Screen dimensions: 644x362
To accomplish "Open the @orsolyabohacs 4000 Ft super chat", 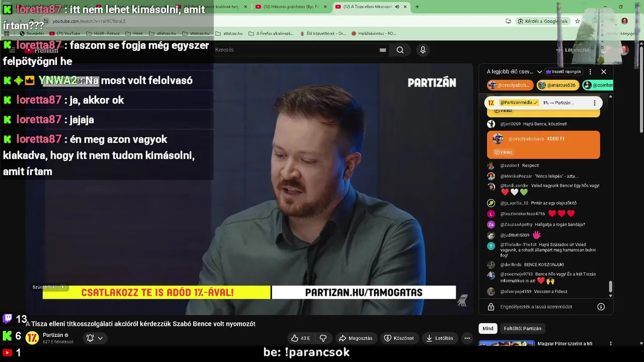I will 543,145.
